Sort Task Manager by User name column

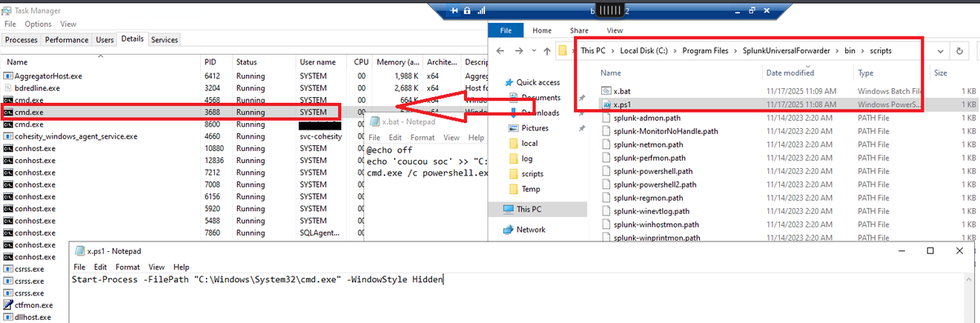coord(318,62)
